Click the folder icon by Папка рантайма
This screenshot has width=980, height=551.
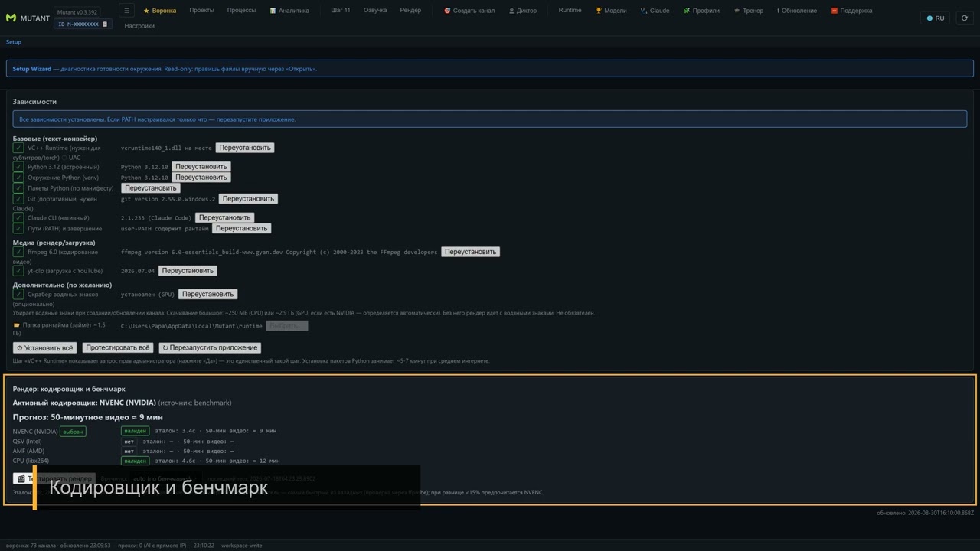click(17, 325)
